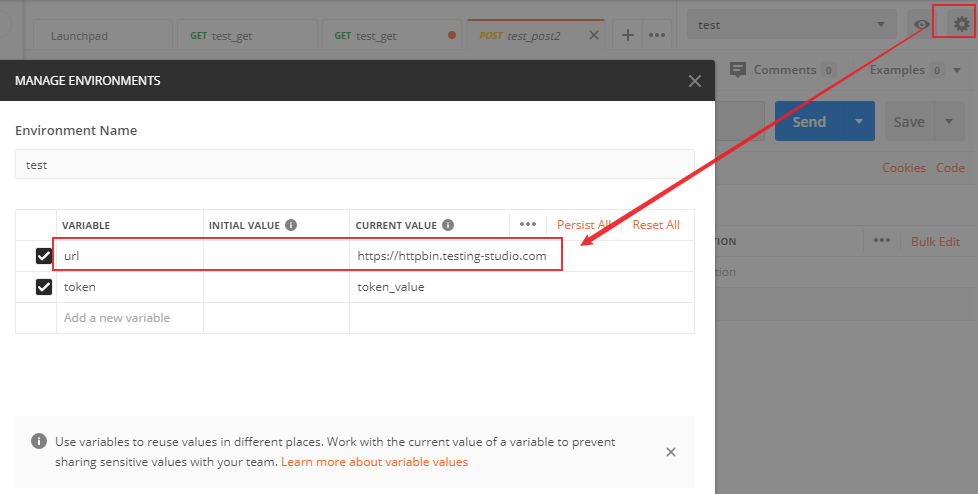Open the Send button dropdown arrow

859,122
